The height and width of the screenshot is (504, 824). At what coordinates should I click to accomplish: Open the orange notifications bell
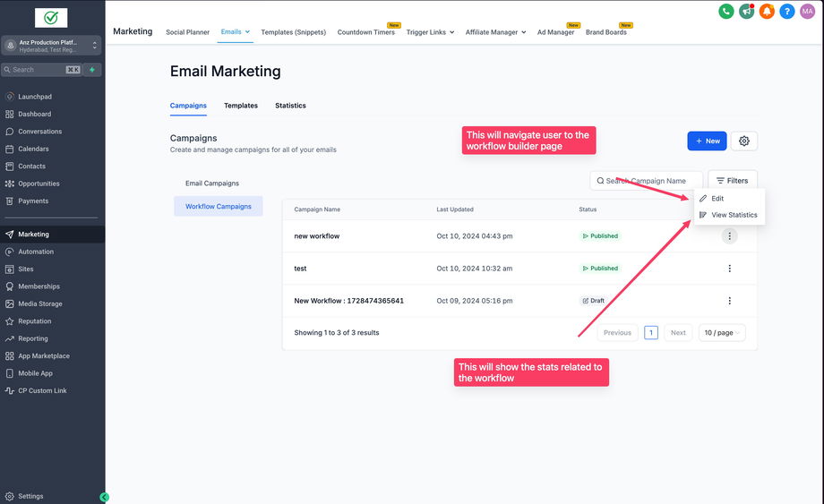click(767, 11)
